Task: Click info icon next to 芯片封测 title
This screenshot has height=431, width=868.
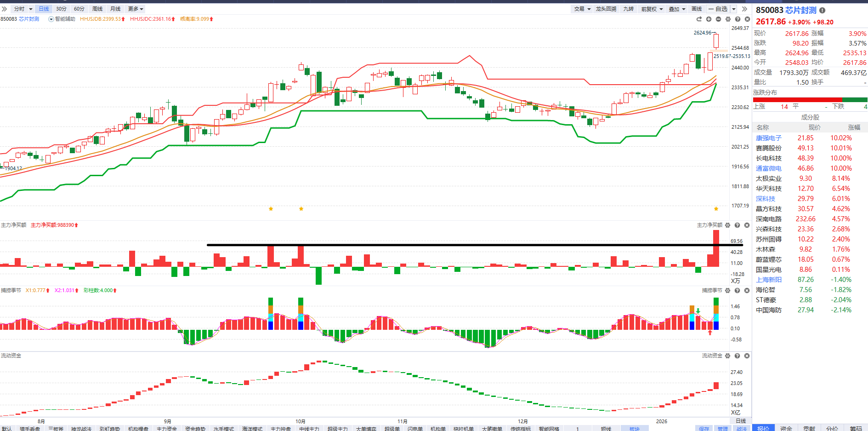Action: tap(822, 11)
